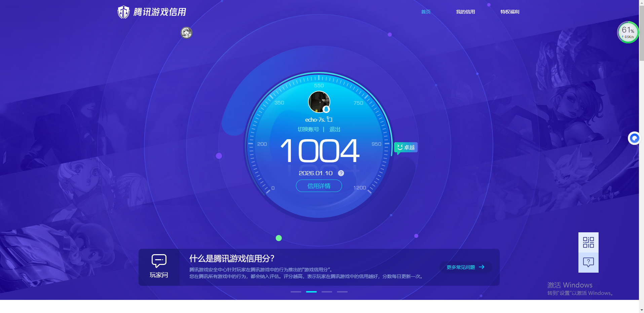This screenshot has height=313, width=644.
Task: Click the 更多常见问题 button
Action: tap(465, 267)
